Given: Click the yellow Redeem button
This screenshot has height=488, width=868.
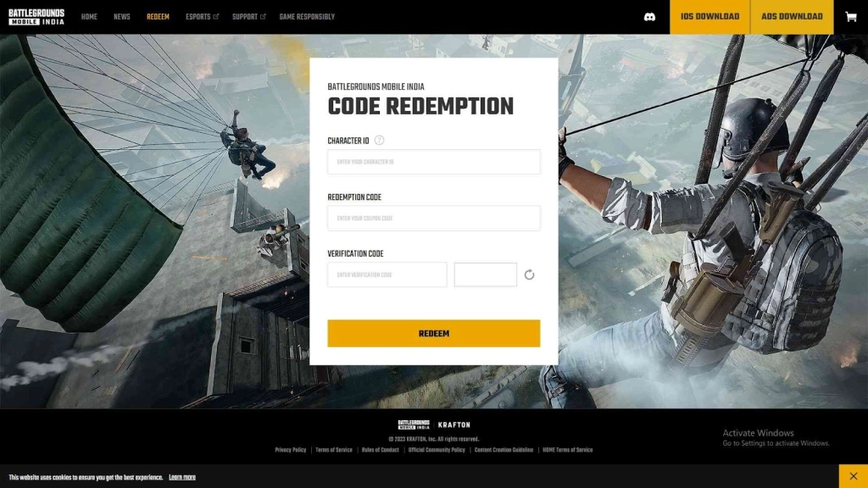Looking at the screenshot, I should coord(433,333).
